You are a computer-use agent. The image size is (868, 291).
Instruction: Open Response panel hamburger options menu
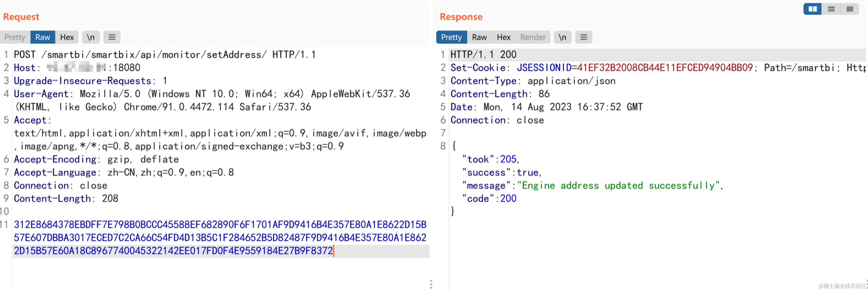(584, 37)
